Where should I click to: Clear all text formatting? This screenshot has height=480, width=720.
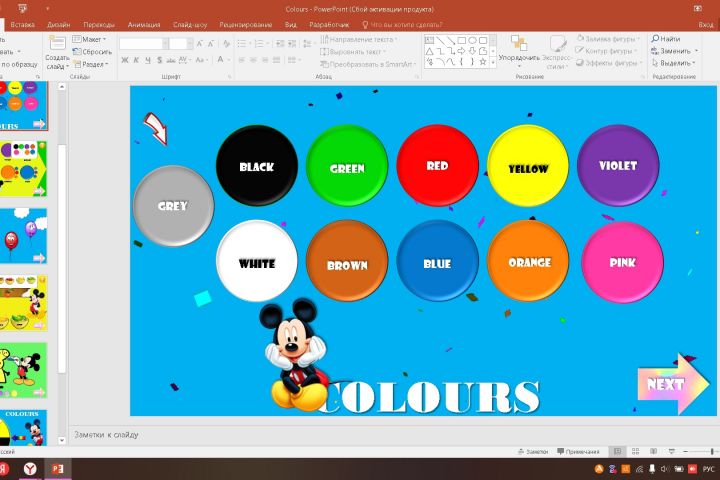226,44
